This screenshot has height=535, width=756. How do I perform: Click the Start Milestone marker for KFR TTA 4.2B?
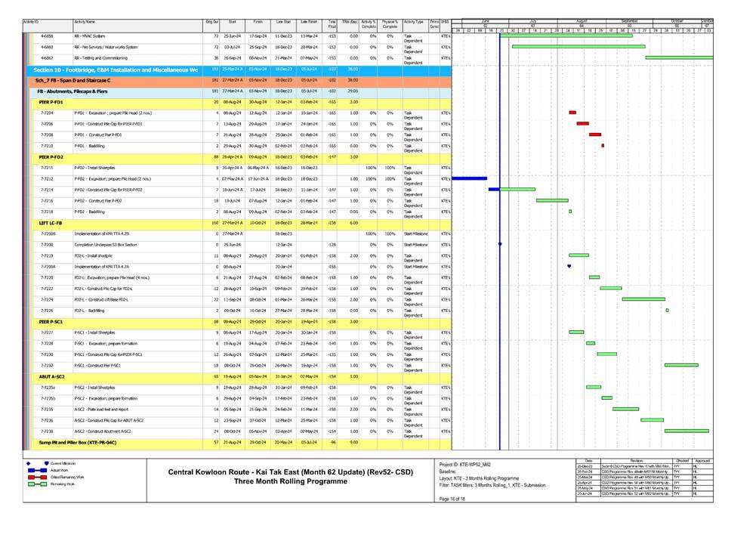pyautogui.click(x=500, y=244)
